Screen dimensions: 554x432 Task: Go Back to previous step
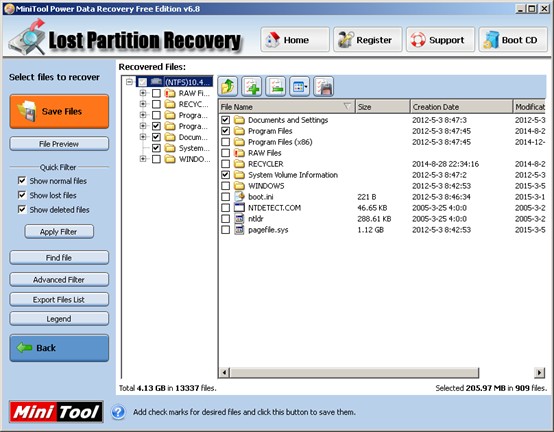(x=59, y=348)
